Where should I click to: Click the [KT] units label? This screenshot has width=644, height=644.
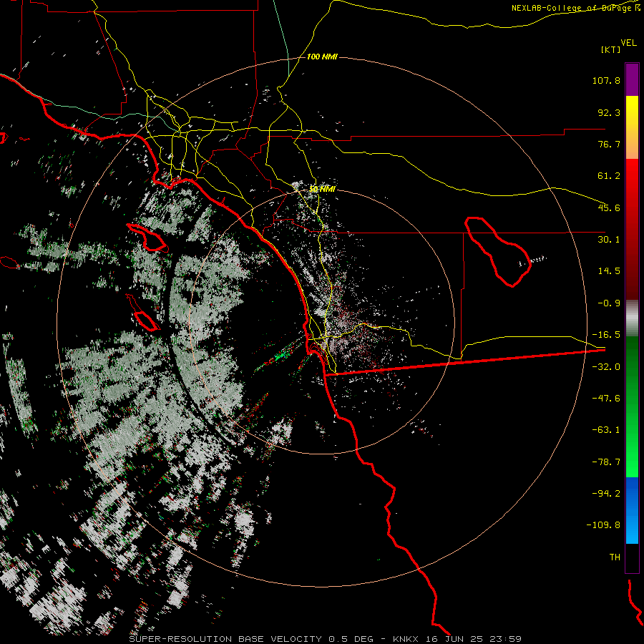click(x=611, y=49)
